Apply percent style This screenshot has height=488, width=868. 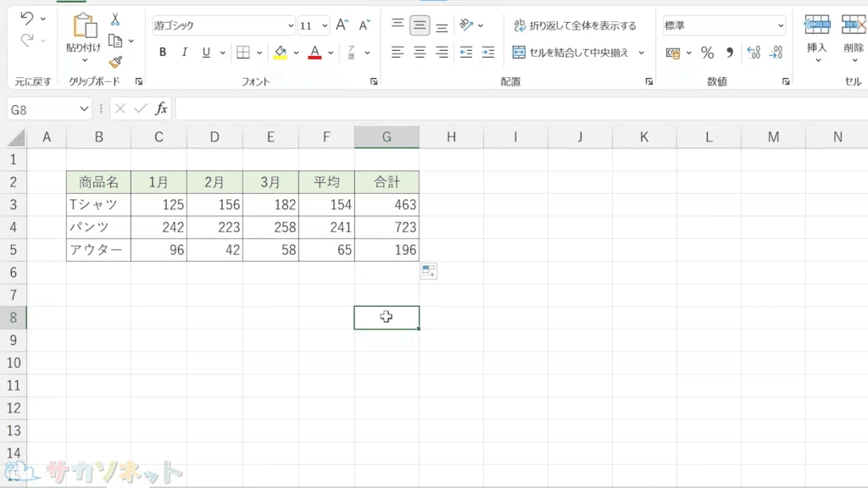(x=707, y=53)
